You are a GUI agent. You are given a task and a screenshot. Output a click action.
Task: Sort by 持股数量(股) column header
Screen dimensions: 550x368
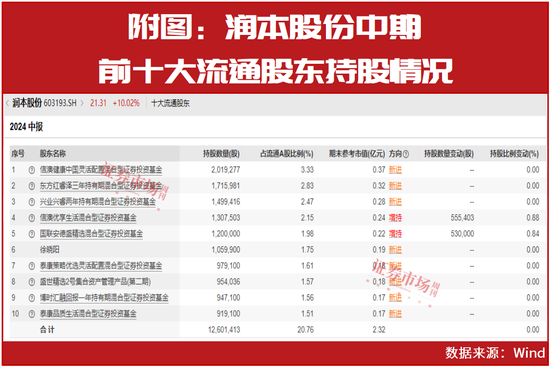(x=221, y=154)
